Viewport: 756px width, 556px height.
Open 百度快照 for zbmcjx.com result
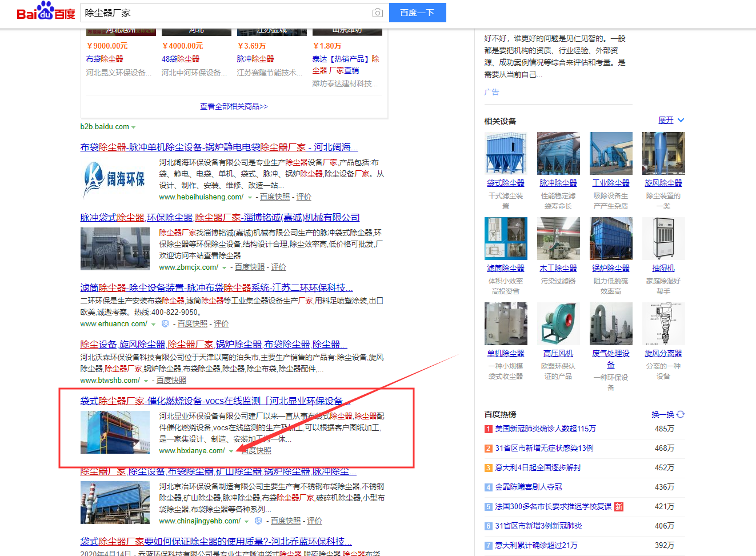250,267
